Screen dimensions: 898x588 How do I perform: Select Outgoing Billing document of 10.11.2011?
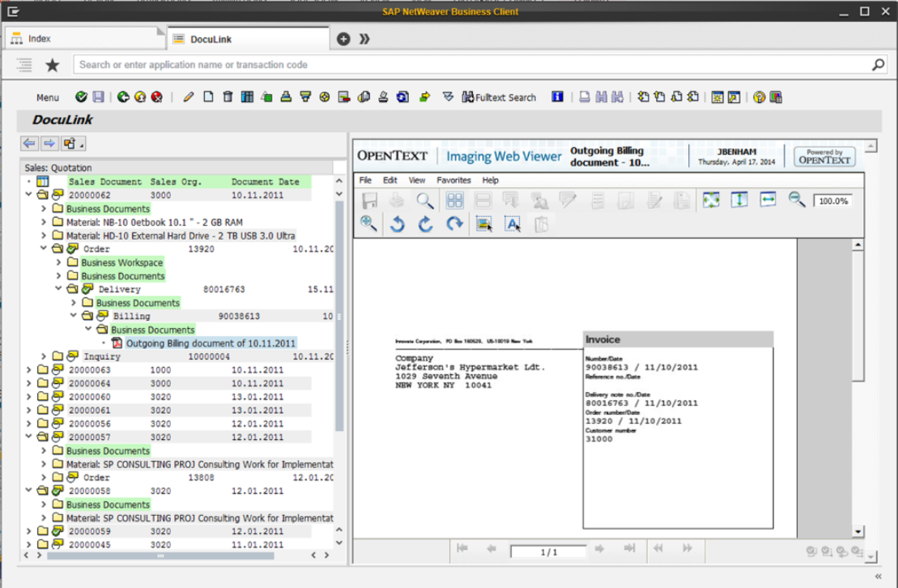click(x=210, y=343)
